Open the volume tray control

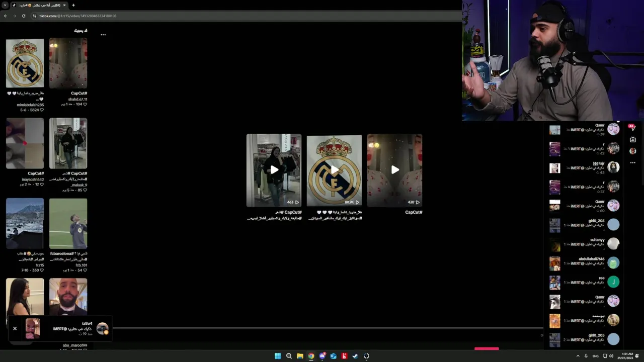[x=611, y=356]
